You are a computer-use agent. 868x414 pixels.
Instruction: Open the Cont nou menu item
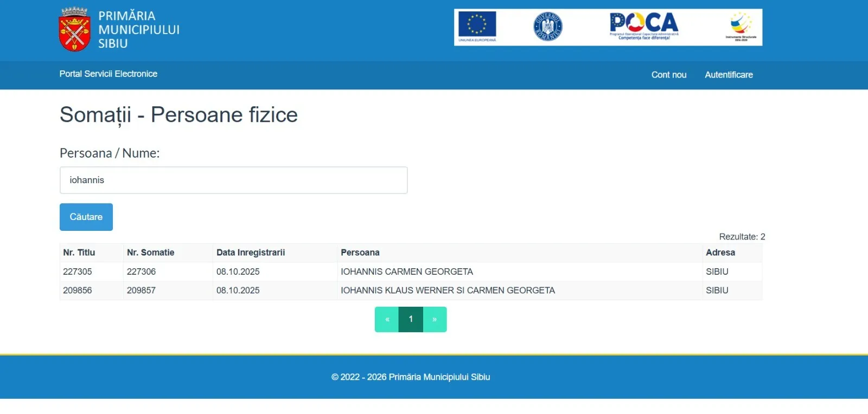click(x=668, y=75)
